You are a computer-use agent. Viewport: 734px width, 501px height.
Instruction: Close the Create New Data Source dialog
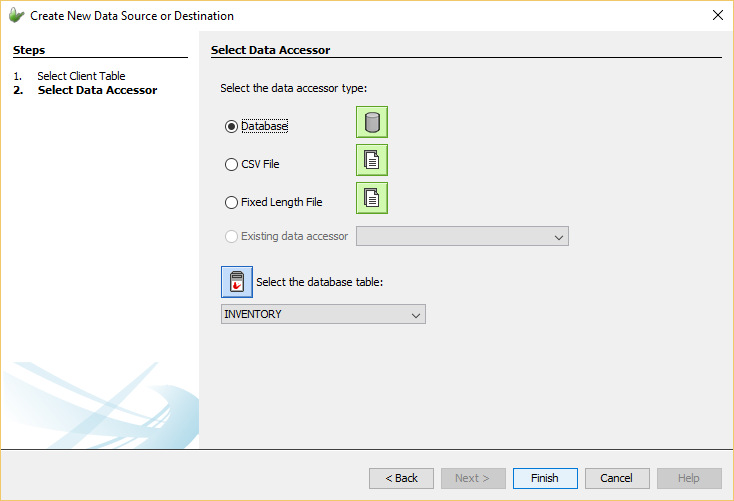[717, 15]
